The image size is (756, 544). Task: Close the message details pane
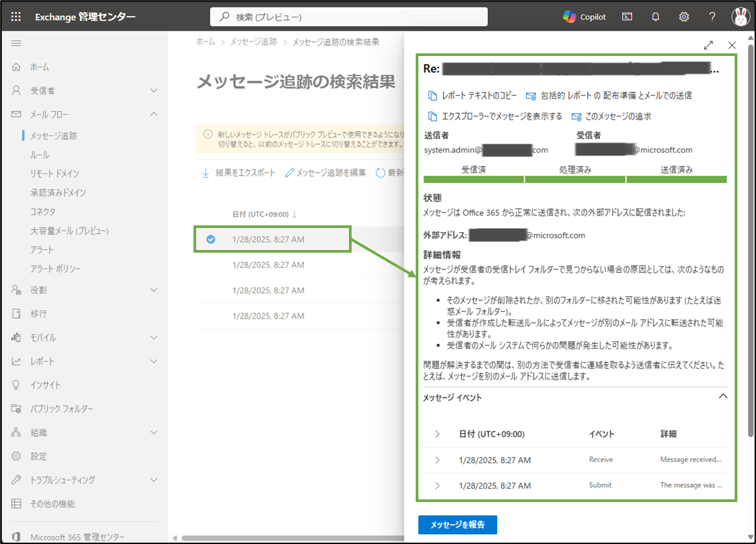tap(732, 45)
